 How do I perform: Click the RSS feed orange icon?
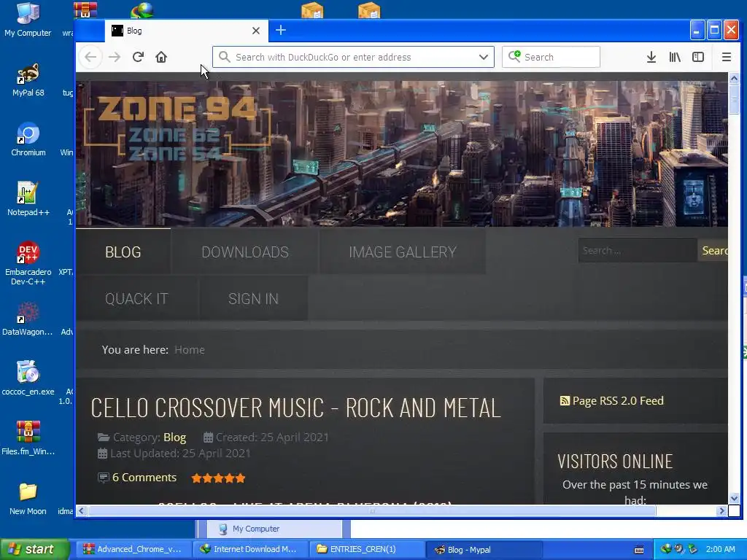[565, 401]
